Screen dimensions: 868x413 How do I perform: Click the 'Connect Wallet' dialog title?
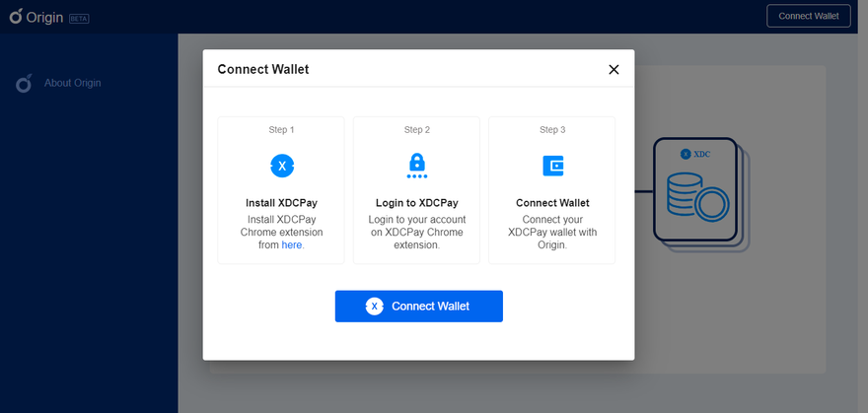262,69
